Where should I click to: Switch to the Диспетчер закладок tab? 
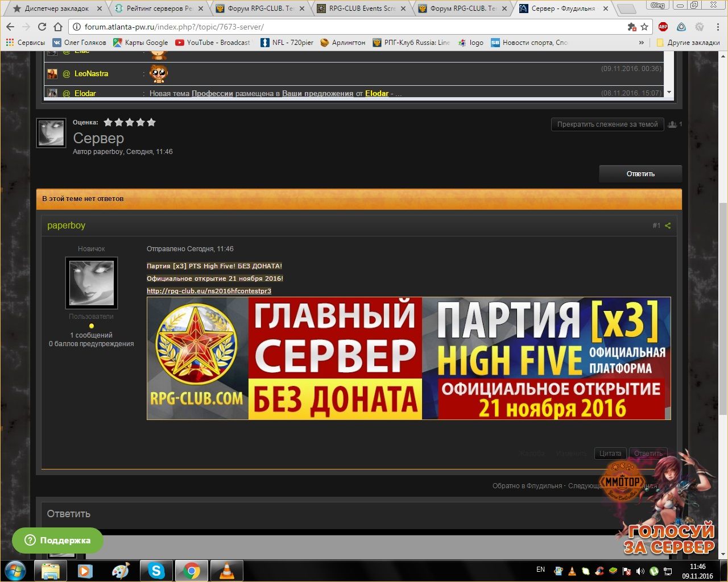[x=57, y=9]
